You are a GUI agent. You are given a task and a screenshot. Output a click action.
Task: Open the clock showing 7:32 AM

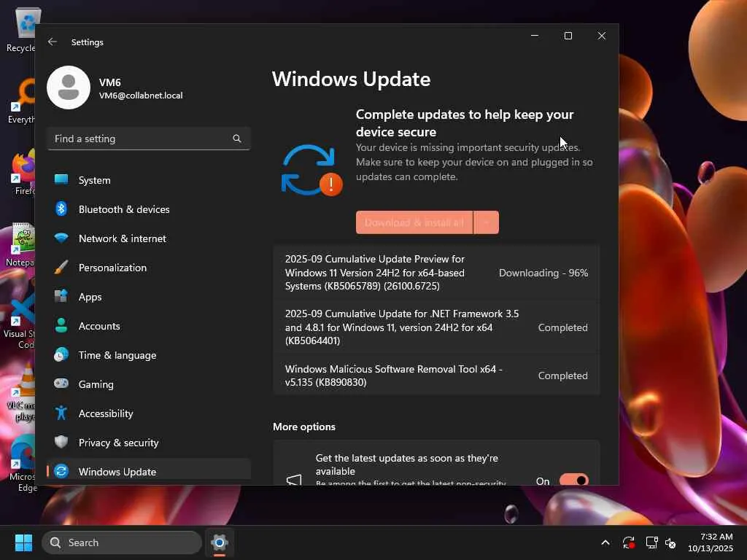[711, 542]
